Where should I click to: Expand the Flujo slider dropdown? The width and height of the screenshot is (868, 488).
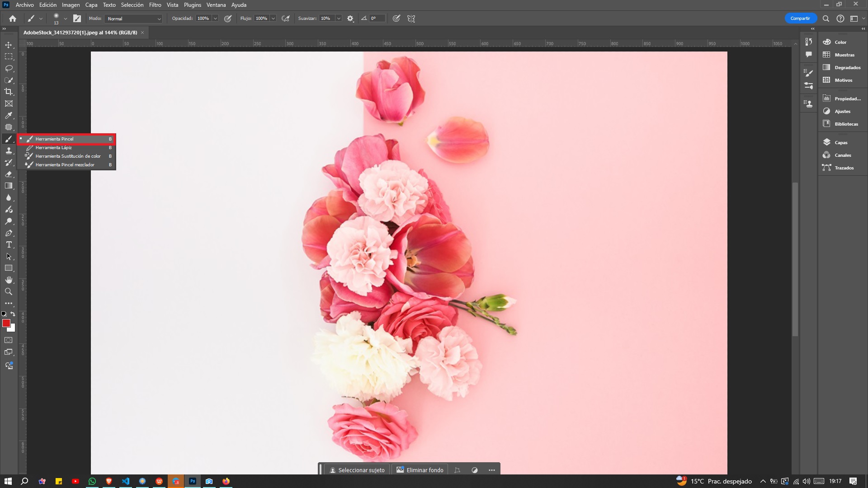click(274, 19)
